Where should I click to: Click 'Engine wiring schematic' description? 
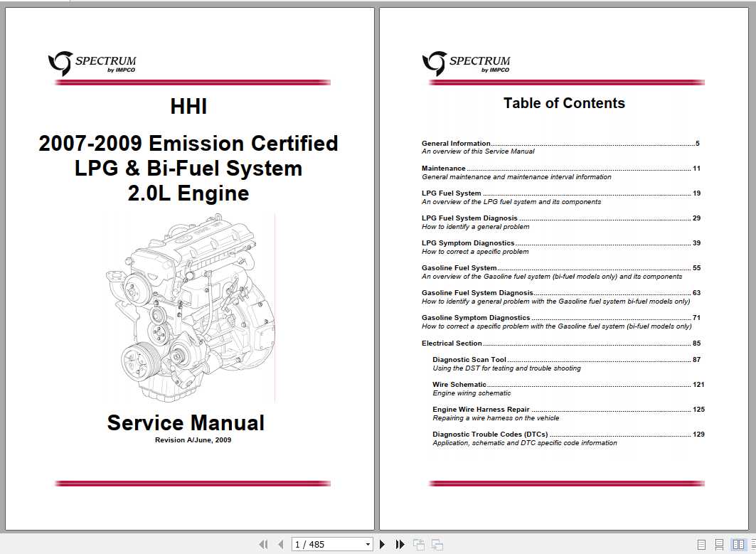[x=472, y=393]
